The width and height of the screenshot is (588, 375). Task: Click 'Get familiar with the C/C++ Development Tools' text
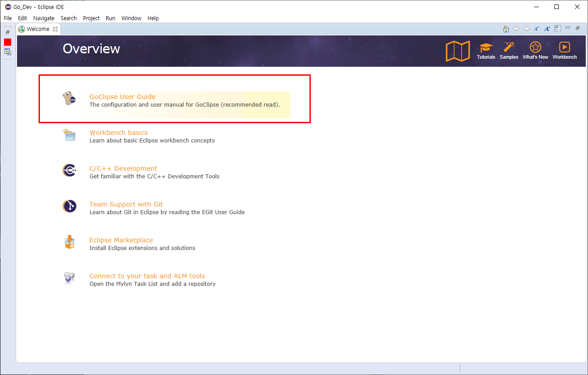(154, 177)
